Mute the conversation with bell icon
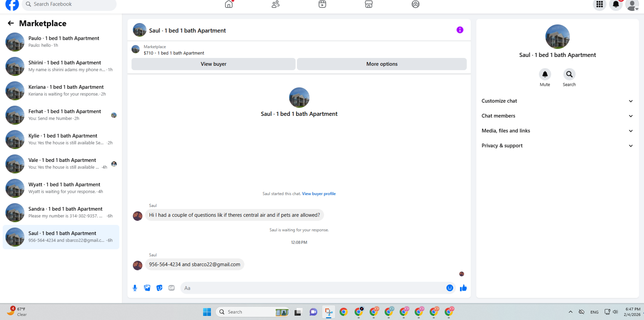The width and height of the screenshot is (644, 320). click(545, 74)
